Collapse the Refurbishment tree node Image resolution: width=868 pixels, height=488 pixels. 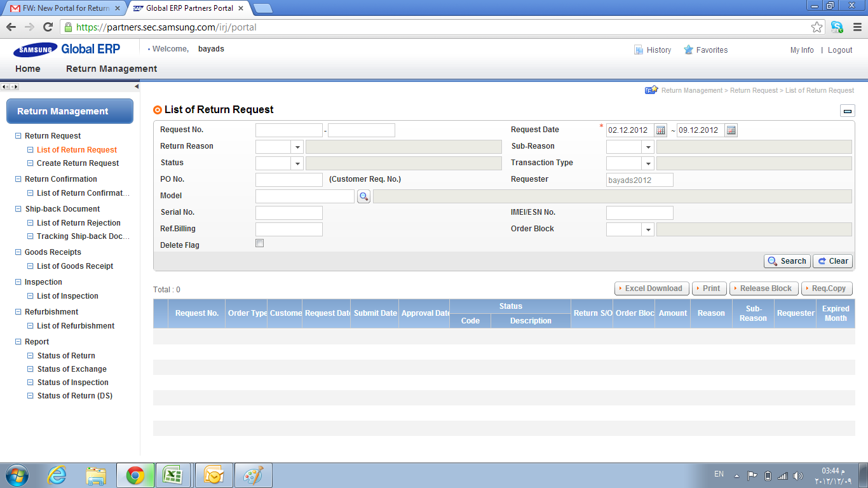(x=18, y=312)
